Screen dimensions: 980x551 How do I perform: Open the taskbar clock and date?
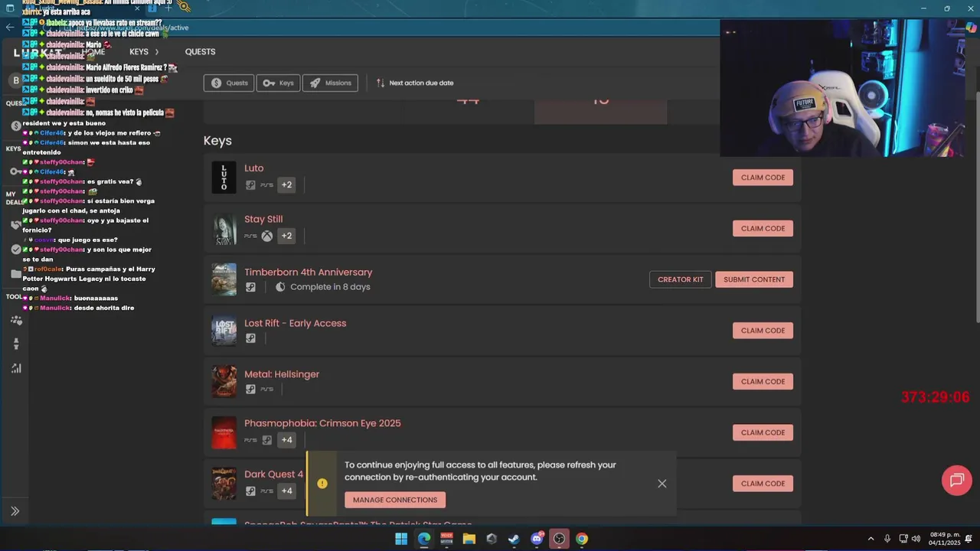[x=944, y=539]
